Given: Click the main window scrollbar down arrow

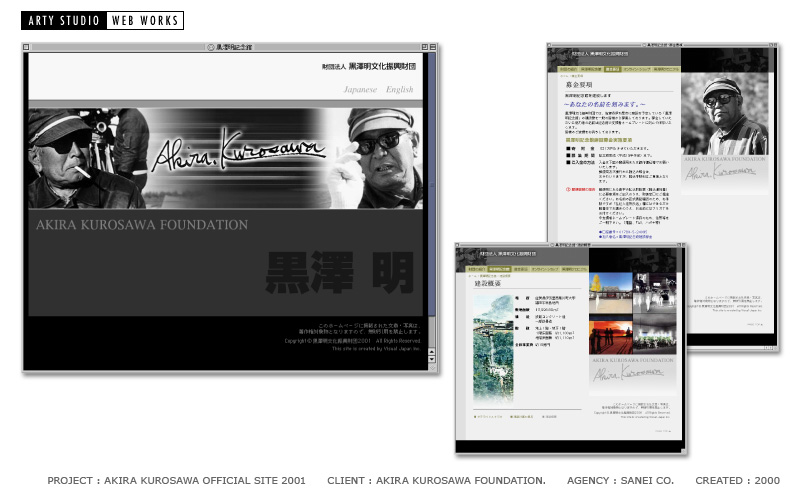Looking at the screenshot, I should (x=432, y=359).
